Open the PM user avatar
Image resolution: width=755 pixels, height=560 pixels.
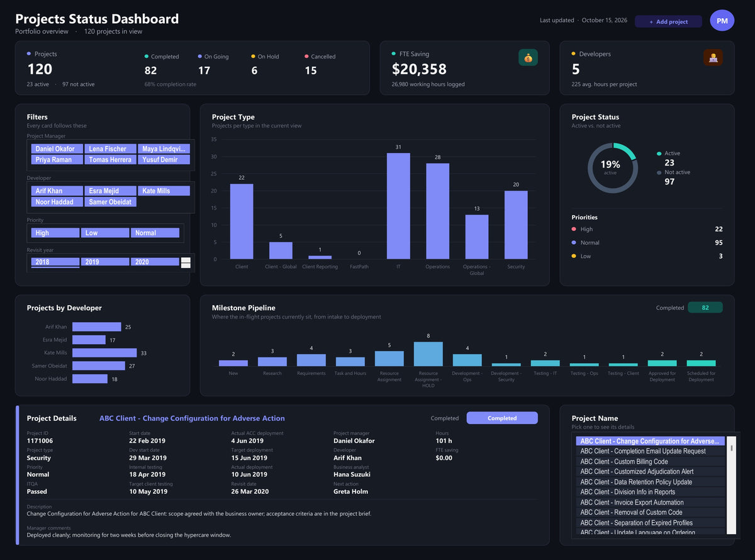(x=722, y=21)
